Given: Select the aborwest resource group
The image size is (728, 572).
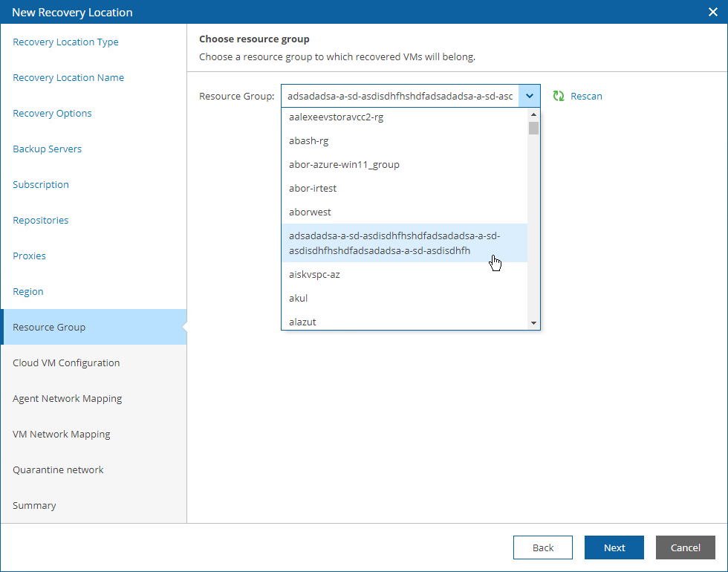Looking at the screenshot, I should click(x=310, y=212).
